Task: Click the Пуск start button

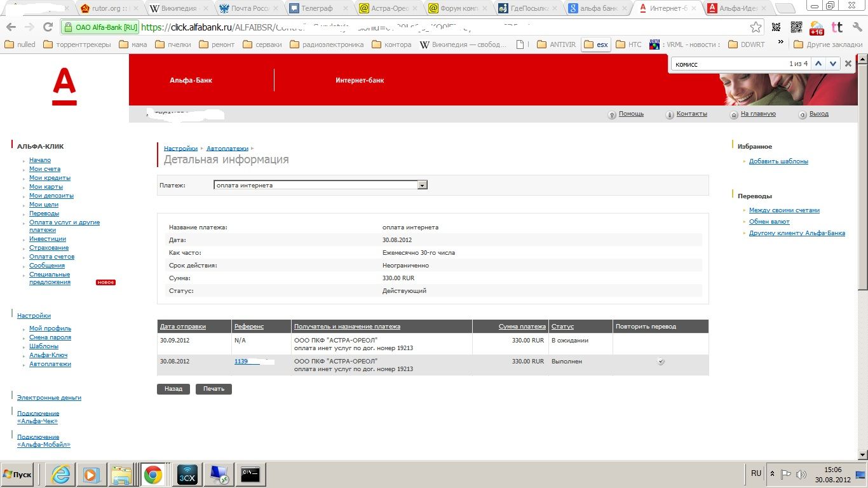Action: [18, 475]
